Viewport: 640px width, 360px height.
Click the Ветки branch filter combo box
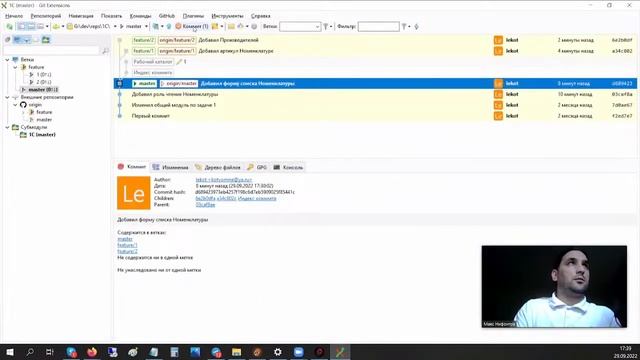point(300,27)
